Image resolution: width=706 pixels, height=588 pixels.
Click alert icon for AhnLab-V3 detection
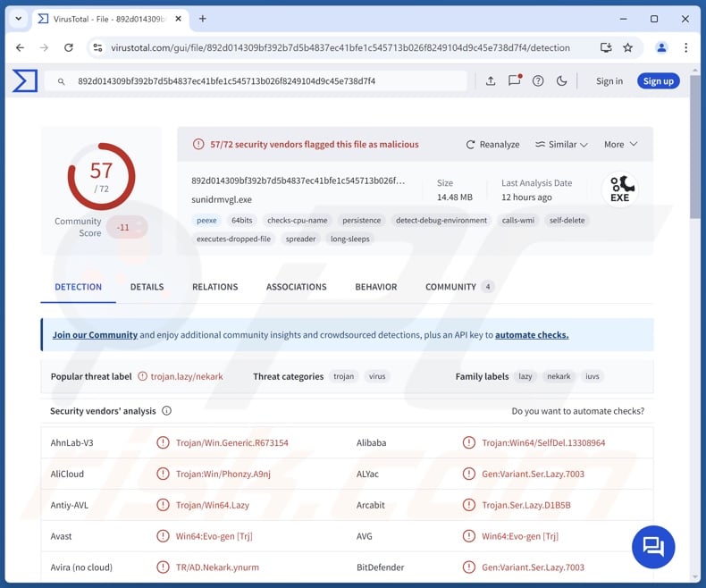point(163,442)
